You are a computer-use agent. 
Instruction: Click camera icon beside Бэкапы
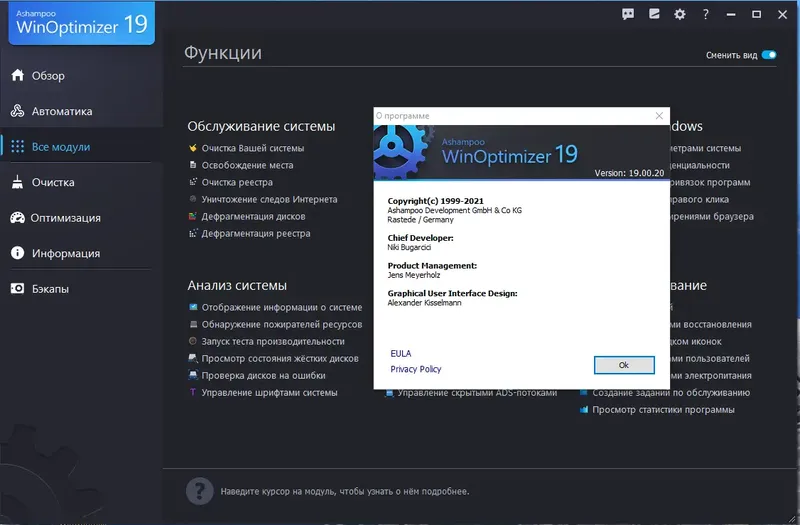click(17, 289)
